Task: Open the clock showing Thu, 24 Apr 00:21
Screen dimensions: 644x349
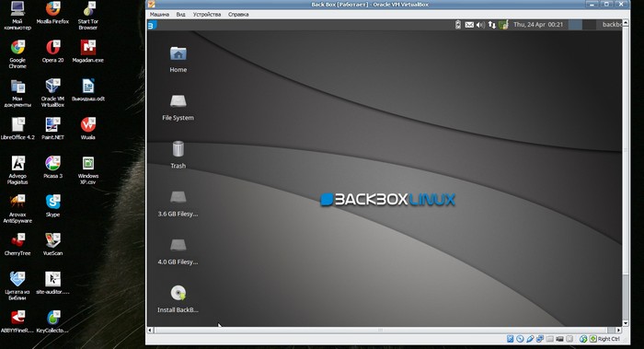Action: (x=538, y=25)
